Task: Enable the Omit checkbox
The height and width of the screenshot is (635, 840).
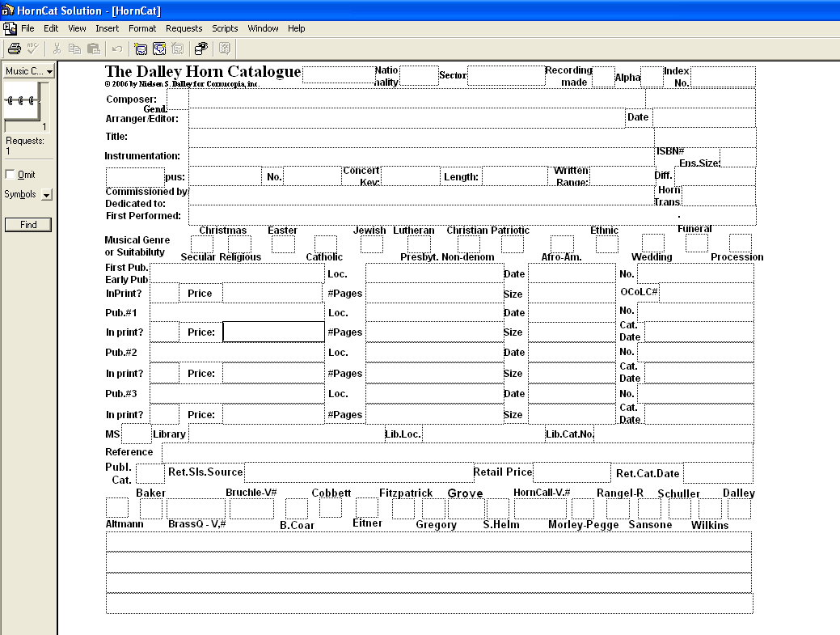Action: (x=10, y=175)
